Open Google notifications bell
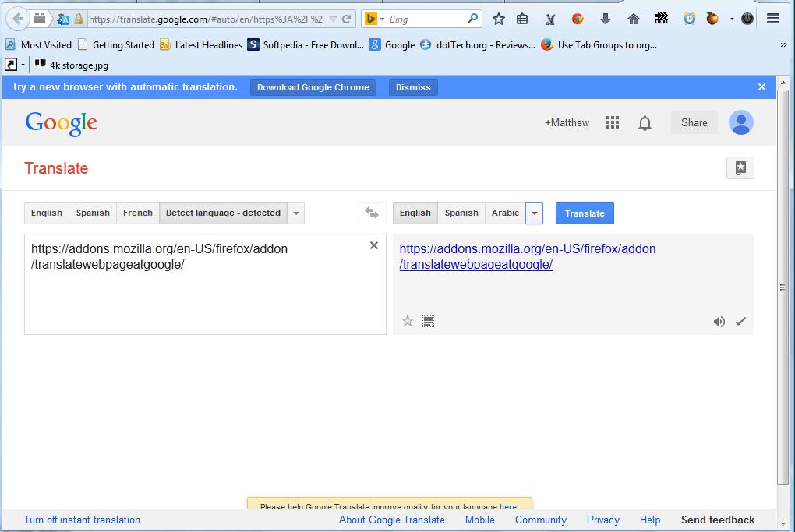The height and width of the screenshot is (532, 795). (x=645, y=123)
